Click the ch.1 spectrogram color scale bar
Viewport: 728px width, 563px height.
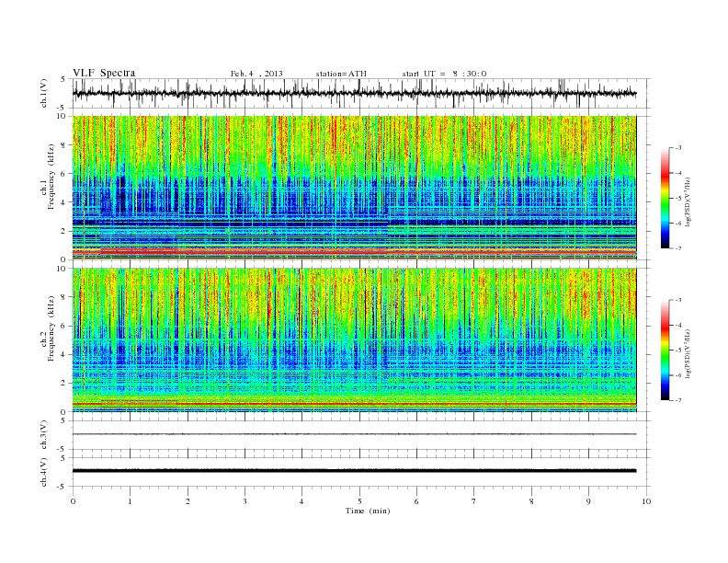pyautogui.click(x=665, y=198)
